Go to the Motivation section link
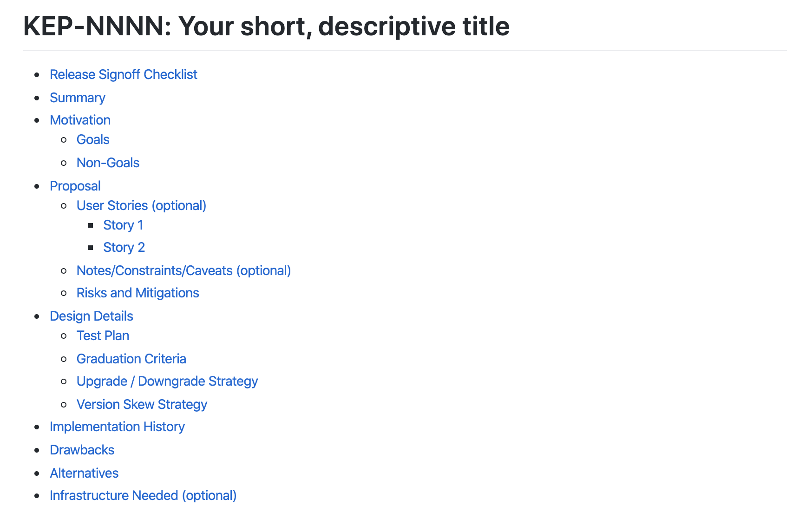The width and height of the screenshot is (812, 513). [x=80, y=120]
